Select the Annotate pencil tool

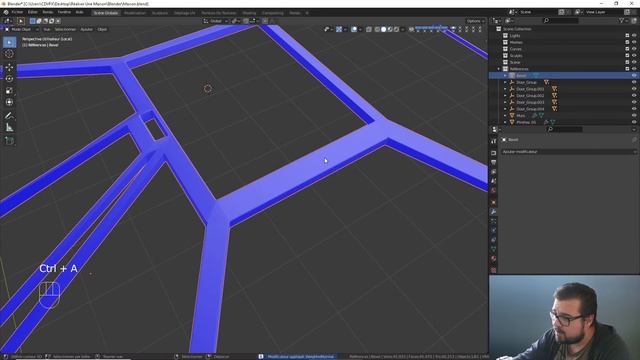coord(9,116)
